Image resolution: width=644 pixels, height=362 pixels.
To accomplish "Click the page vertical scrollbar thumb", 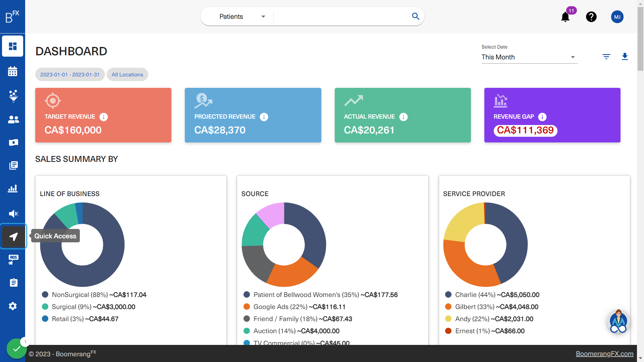I will pos(640,39).
